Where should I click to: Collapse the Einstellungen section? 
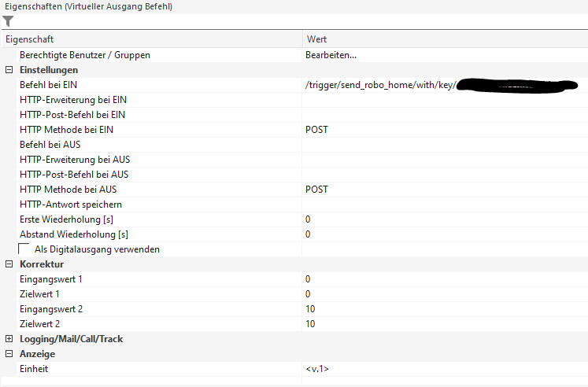point(9,70)
